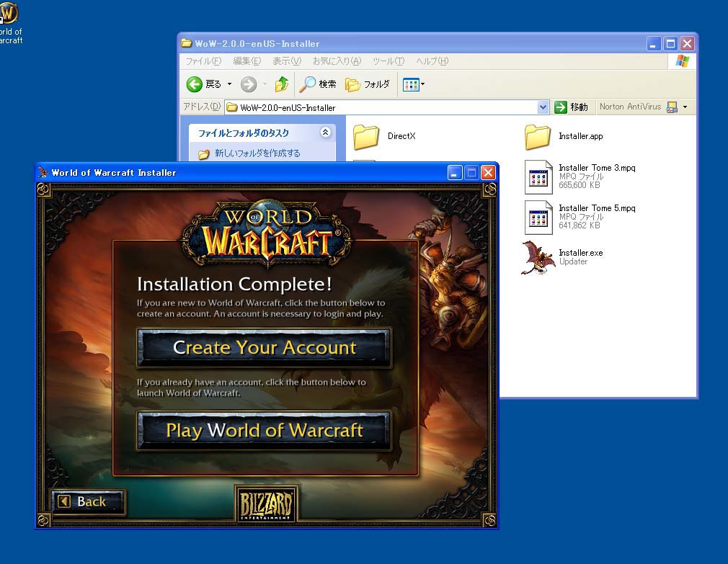Click the 'Installer.app' name label
The image size is (728, 564).
581,136
